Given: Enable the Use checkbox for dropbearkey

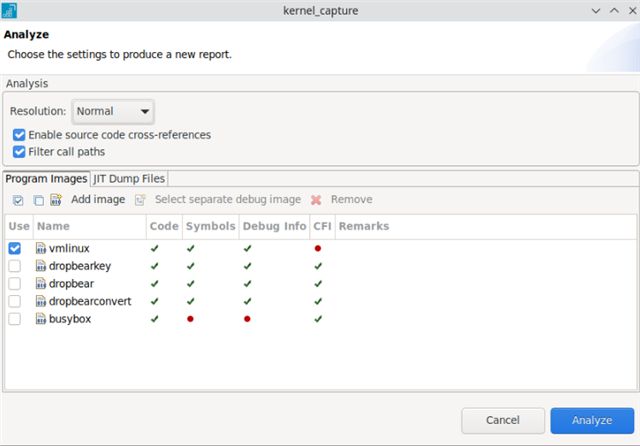Looking at the screenshot, I should [x=15, y=266].
